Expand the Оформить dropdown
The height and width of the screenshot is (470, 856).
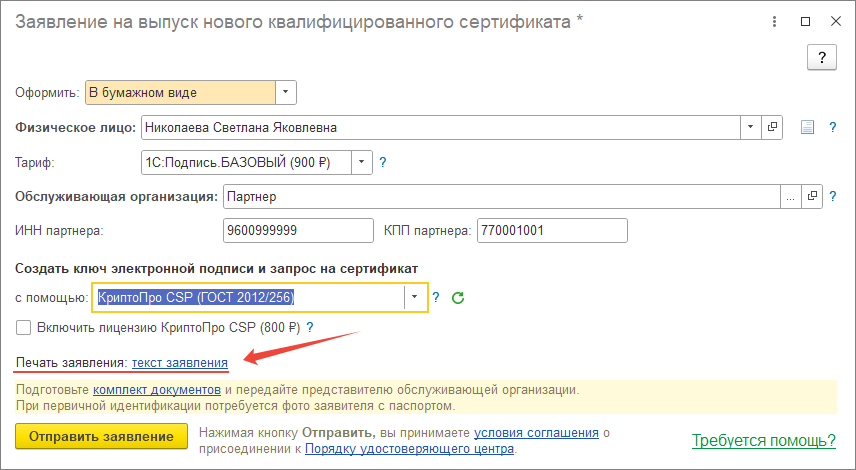(286, 93)
